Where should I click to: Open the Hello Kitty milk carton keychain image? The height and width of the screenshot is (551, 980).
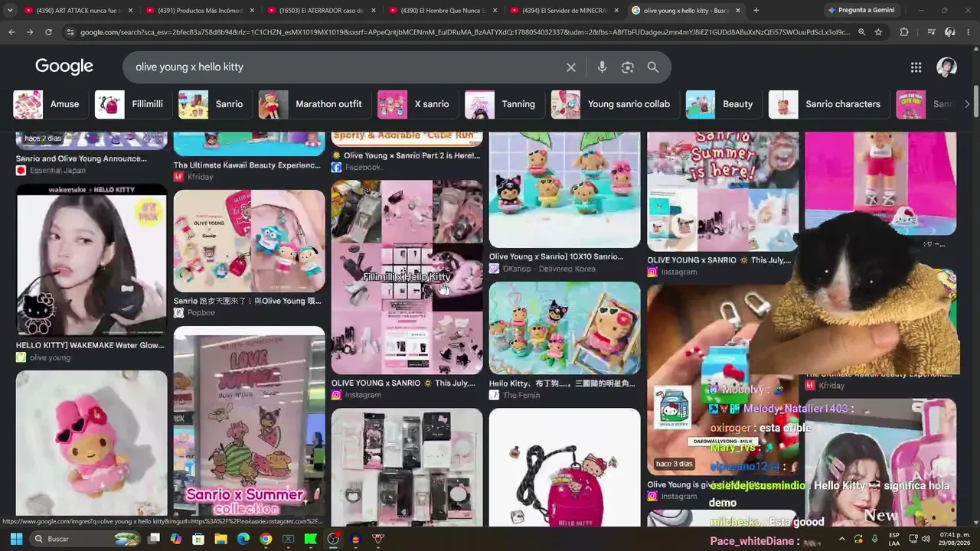click(x=722, y=380)
